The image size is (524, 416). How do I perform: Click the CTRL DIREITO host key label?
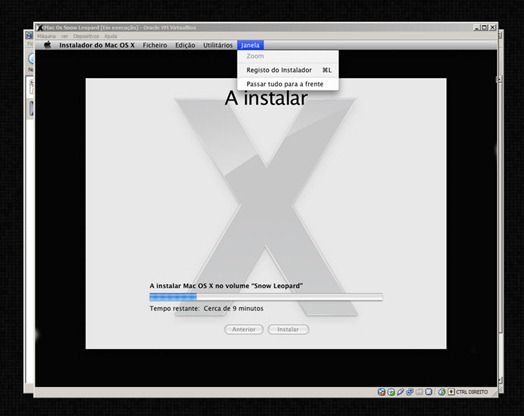(x=472, y=392)
